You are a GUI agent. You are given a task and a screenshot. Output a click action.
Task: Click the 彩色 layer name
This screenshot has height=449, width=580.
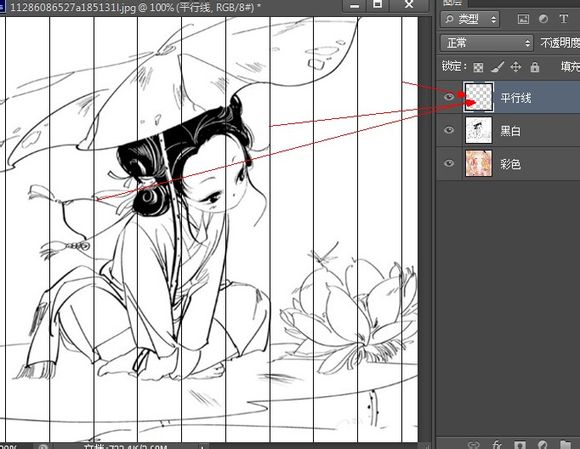[x=510, y=164]
